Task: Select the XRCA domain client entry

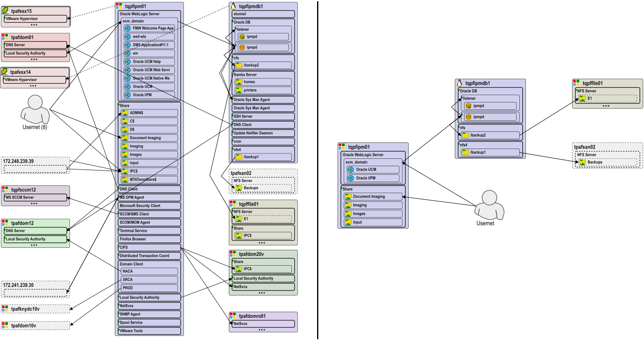Action: pyautogui.click(x=150, y=280)
